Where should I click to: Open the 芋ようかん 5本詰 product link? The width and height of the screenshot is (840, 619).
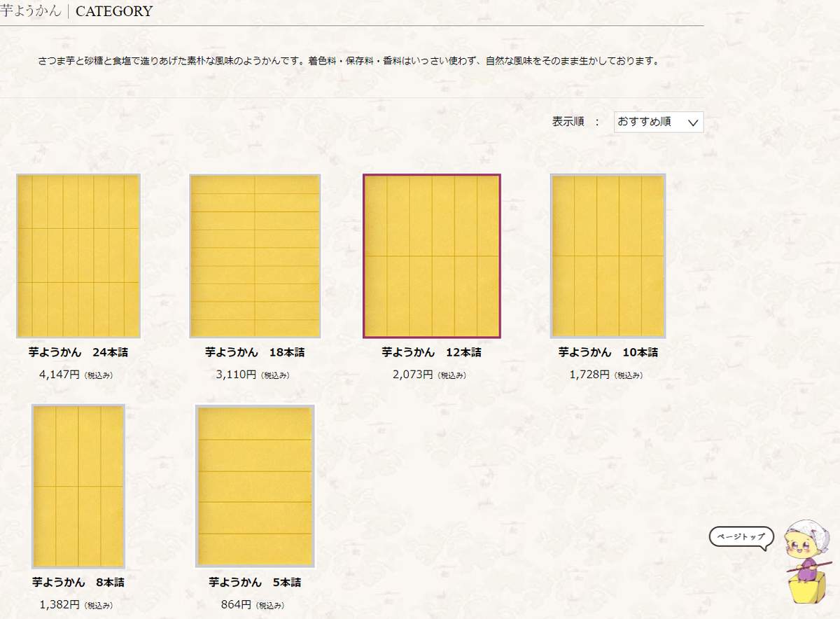(255, 581)
